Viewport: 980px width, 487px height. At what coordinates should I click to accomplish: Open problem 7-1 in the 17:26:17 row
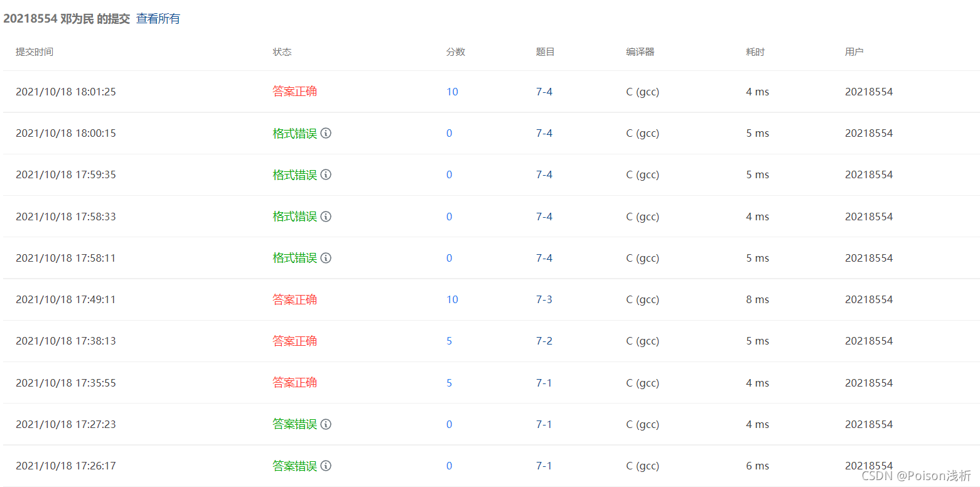544,466
